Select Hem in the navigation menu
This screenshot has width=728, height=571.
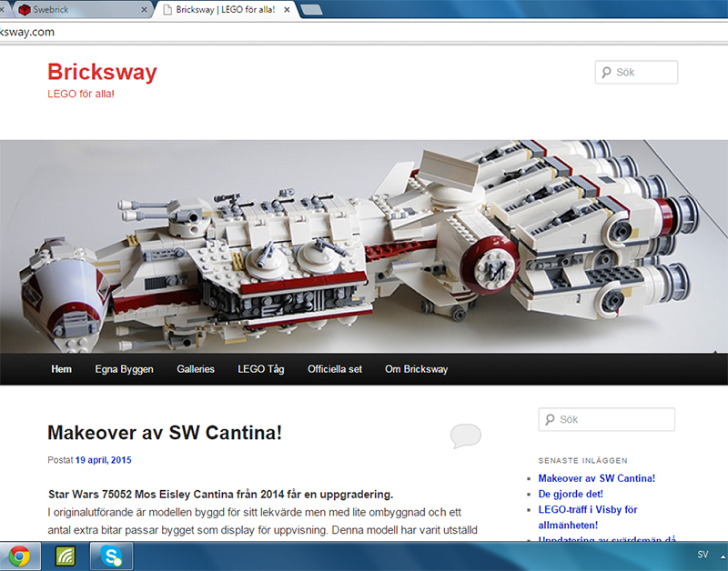[x=61, y=369]
